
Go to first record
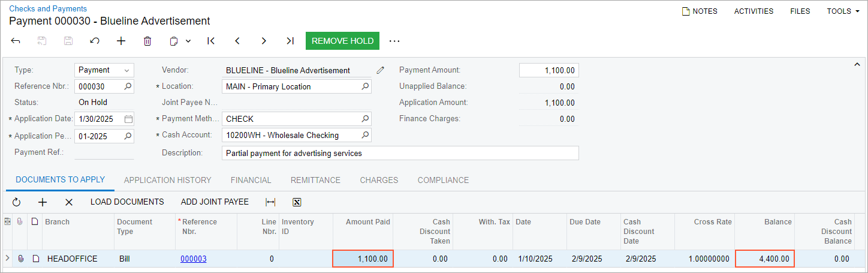[x=211, y=41]
